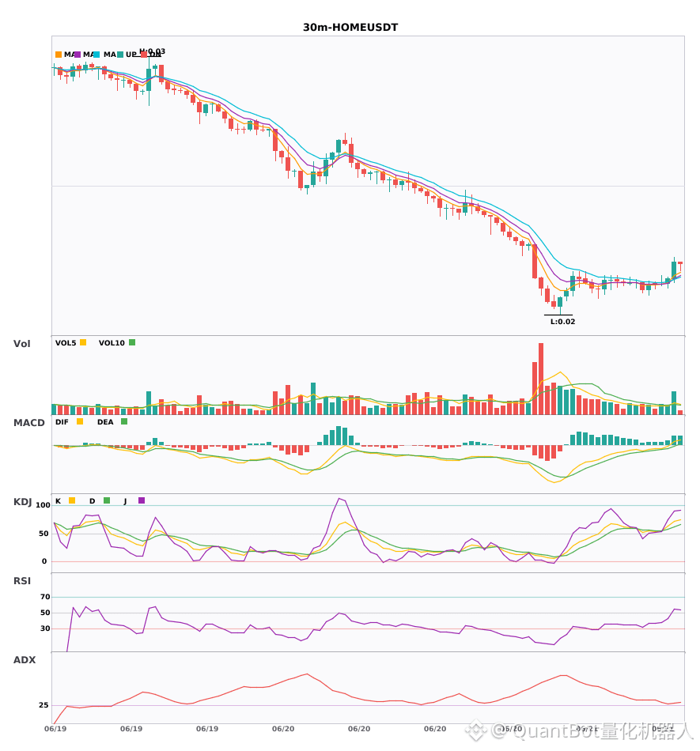Click the VOL5 legend label

point(66,343)
